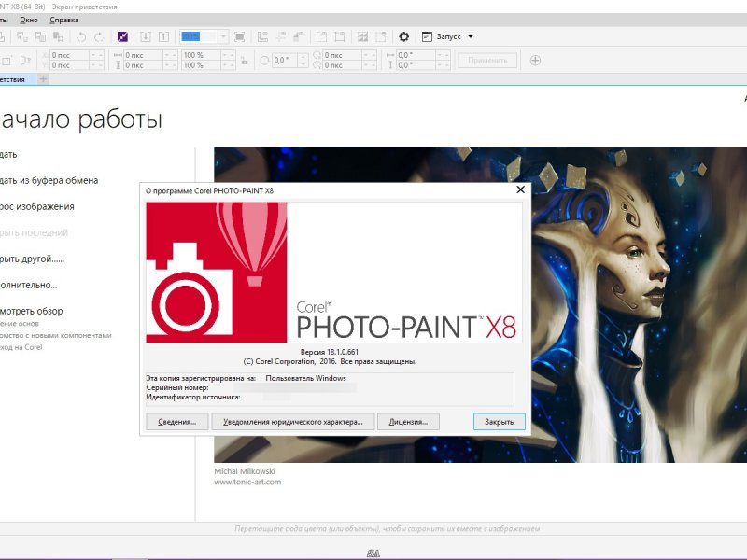Click the 'рыть другой......' link
Screen dimensions: 747x560
pyautogui.click(x=32, y=259)
